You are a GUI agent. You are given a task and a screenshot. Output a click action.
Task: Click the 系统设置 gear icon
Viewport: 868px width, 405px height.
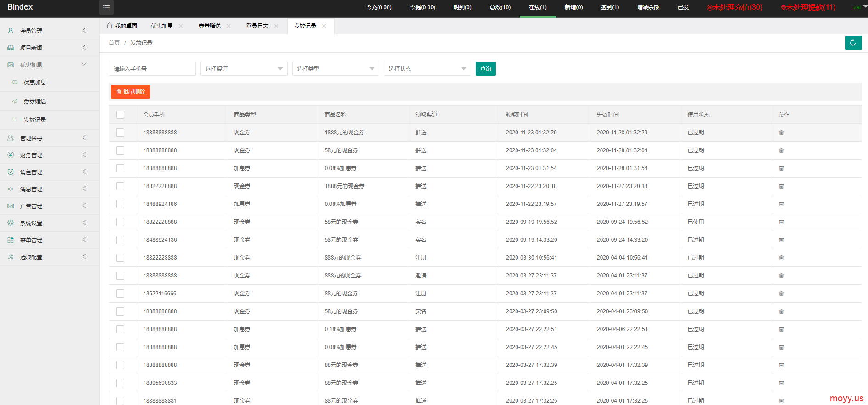click(x=11, y=223)
